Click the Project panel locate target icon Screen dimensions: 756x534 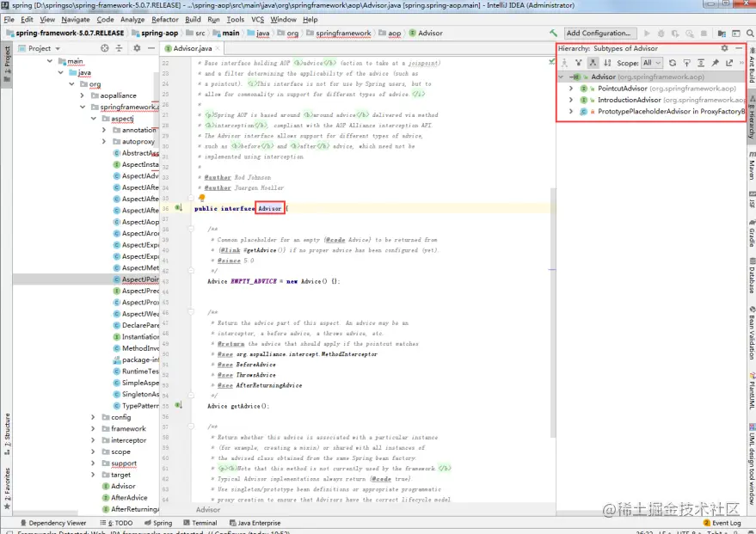[105, 48]
